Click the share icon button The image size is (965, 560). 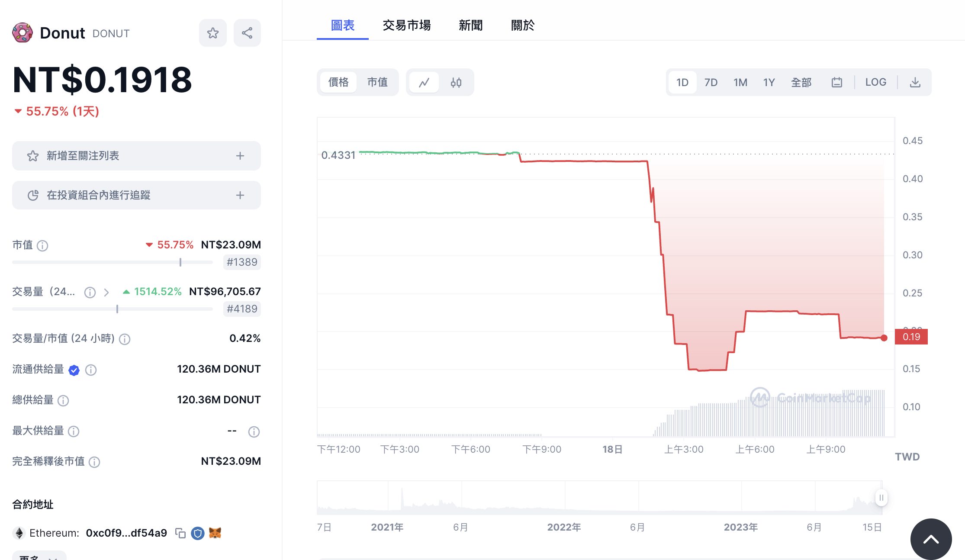[x=247, y=33]
